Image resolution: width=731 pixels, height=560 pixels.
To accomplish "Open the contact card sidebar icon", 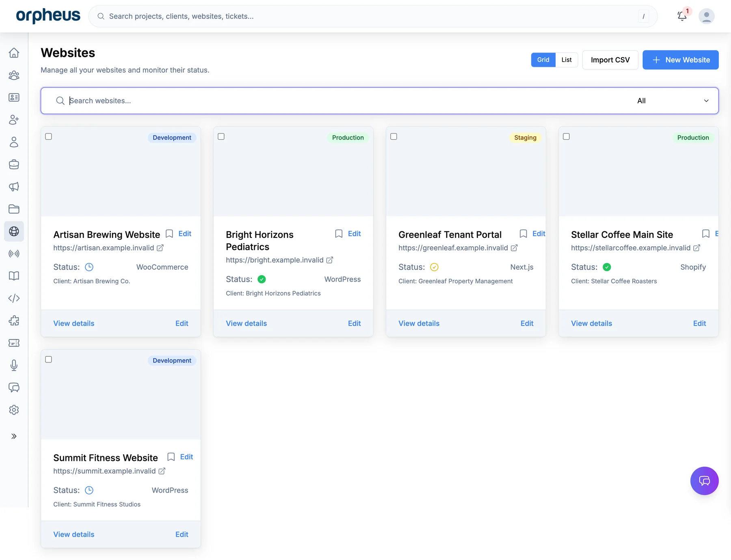I will [x=14, y=97].
